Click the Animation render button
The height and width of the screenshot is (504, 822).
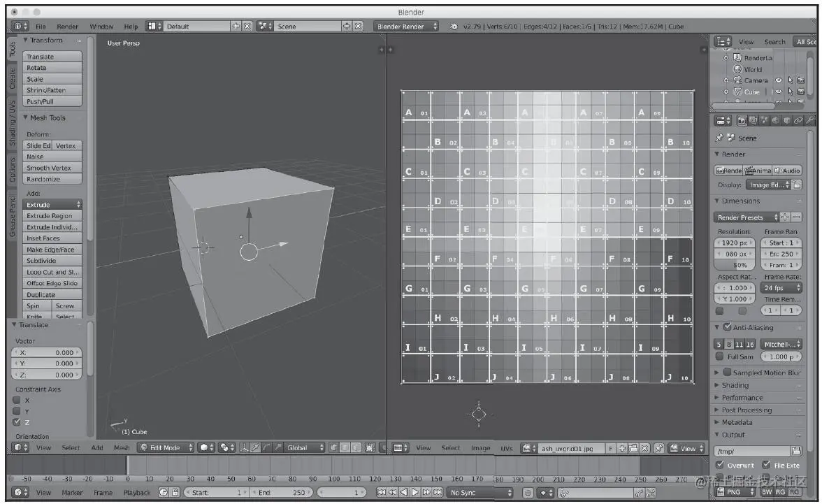click(x=758, y=171)
